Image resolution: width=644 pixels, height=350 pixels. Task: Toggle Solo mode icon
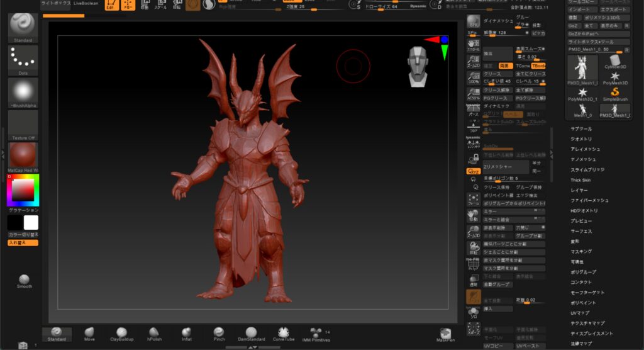tap(473, 313)
